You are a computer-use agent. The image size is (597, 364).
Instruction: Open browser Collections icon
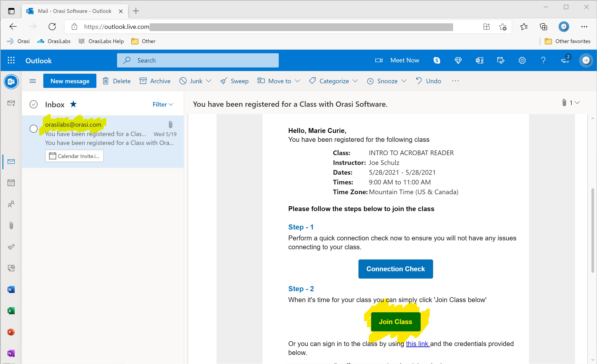coord(543,26)
